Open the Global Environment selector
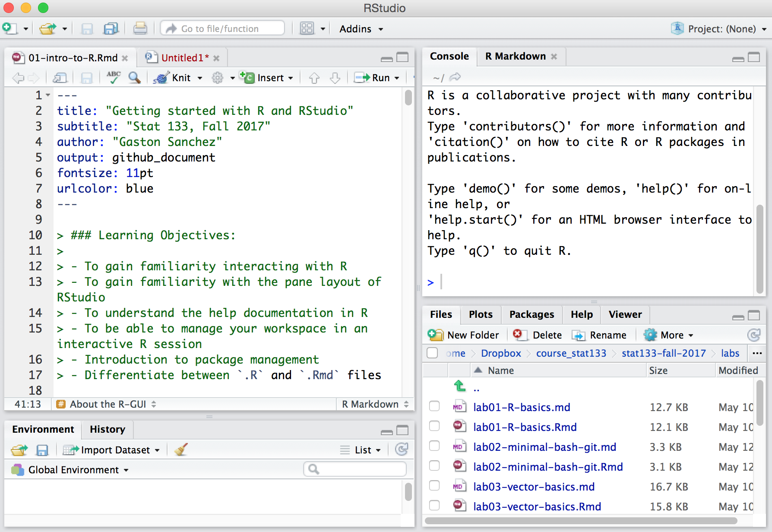Viewport: 772px width, 532px height. click(x=70, y=470)
